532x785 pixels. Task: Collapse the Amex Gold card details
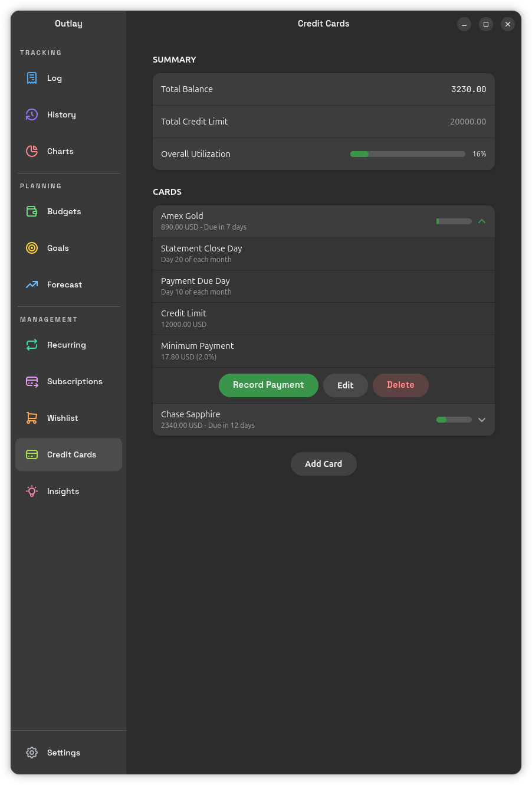click(x=482, y=221)
